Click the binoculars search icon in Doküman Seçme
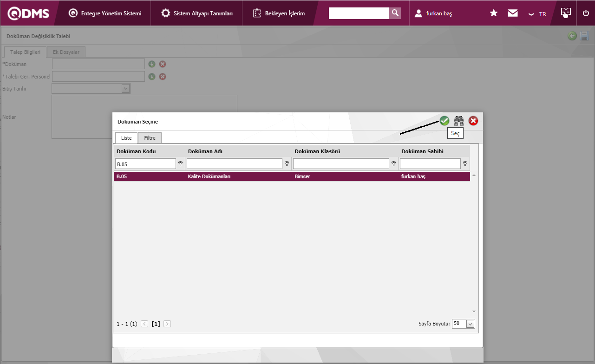Viewport: 595px width, 364px height. 459,121
